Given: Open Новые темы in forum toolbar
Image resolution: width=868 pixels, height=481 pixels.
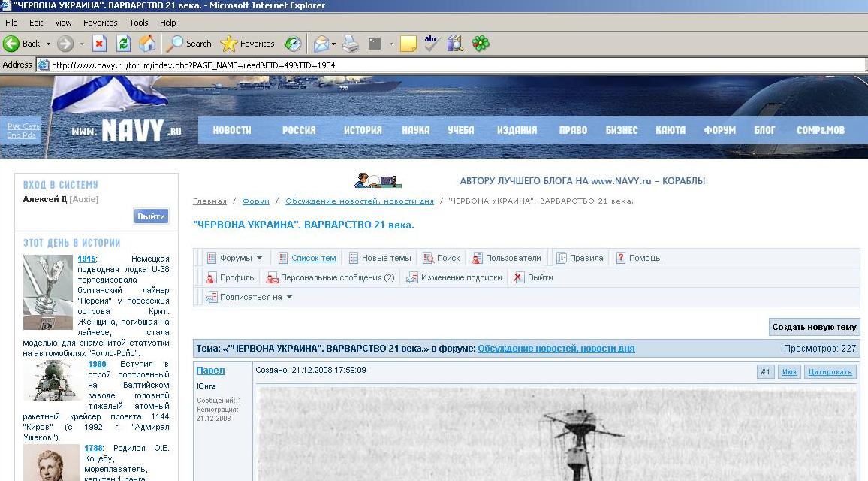Looking at the screenshot, I should pyautogui.click(x=380, y=258).
